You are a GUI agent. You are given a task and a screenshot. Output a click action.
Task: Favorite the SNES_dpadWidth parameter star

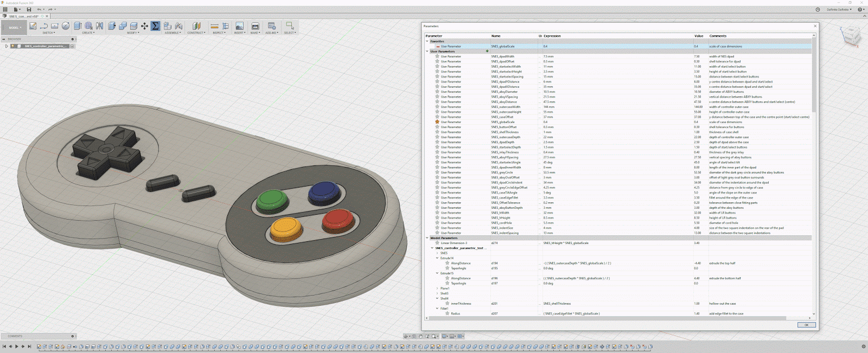coord(437,56)
